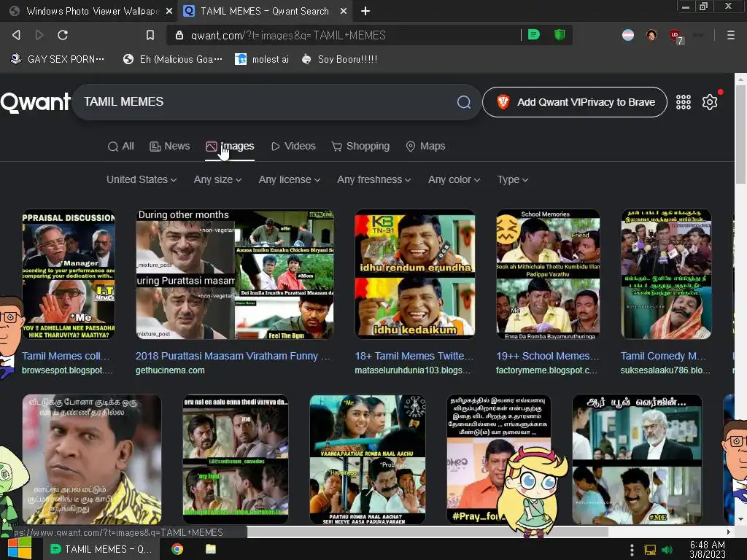Expand the Any color filter

pos(454,179)
